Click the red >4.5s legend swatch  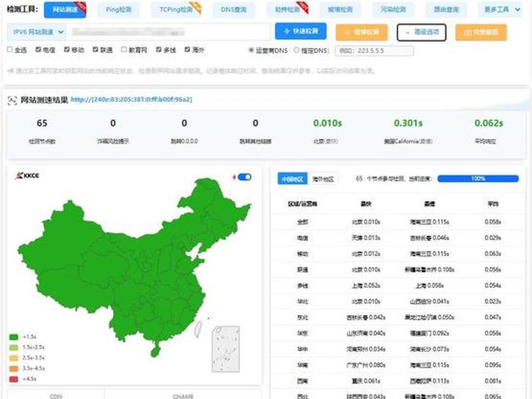coord(13,379)
